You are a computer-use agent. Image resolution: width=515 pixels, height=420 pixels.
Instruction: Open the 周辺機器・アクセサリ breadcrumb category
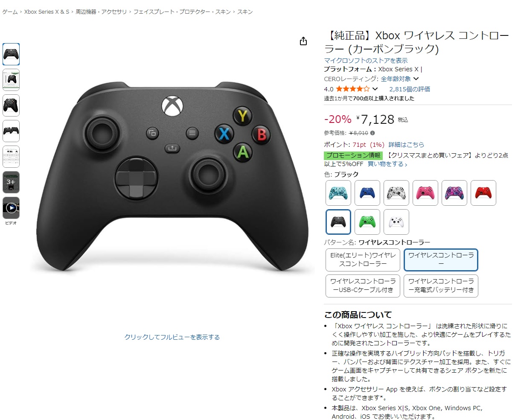(x=101, y=12)
